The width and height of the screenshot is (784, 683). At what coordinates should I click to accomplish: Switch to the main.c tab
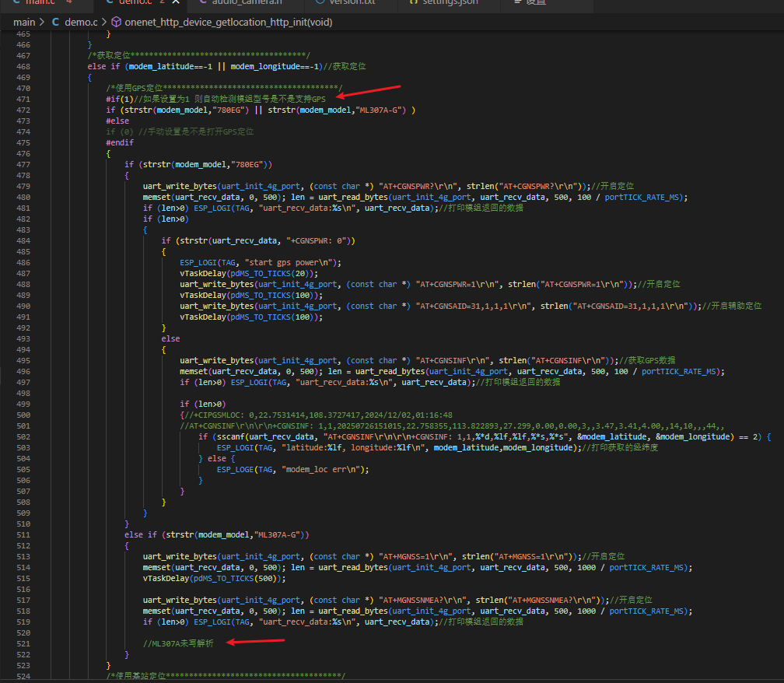tap(40, 2)
